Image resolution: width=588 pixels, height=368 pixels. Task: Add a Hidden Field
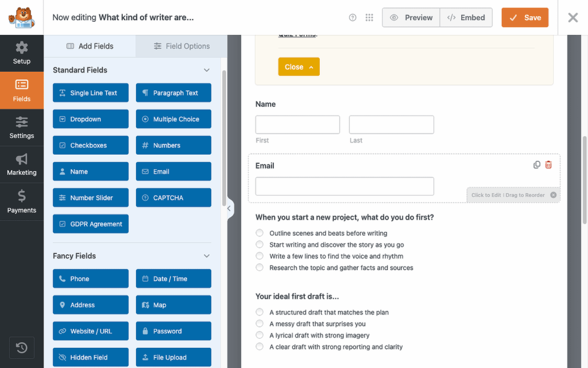coord(91,357)
